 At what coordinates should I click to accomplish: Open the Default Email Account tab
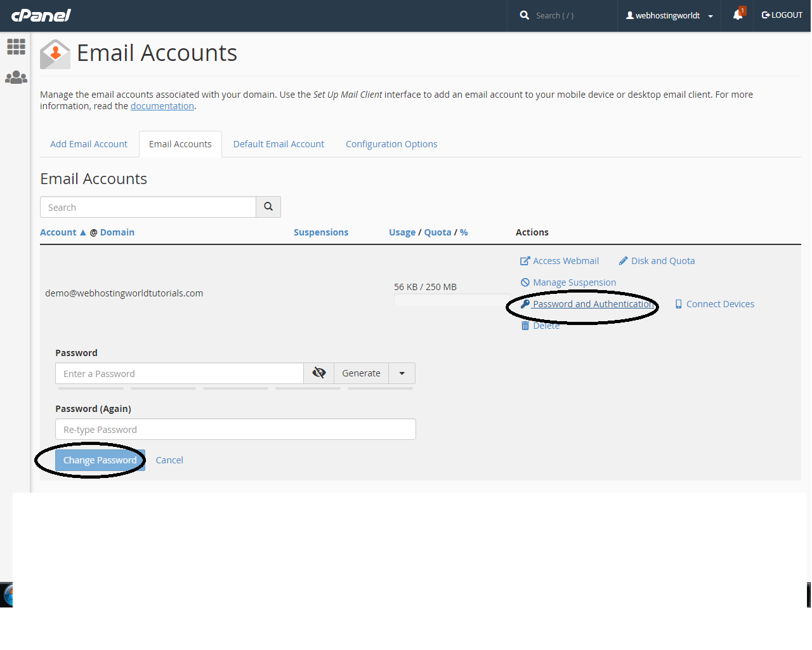278,143
